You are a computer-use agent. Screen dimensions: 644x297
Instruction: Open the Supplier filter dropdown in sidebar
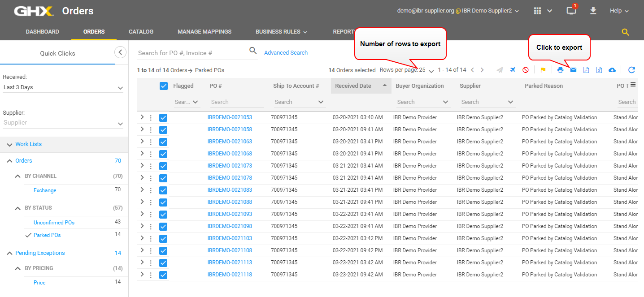pyautogui.click(x=63, y=123)
